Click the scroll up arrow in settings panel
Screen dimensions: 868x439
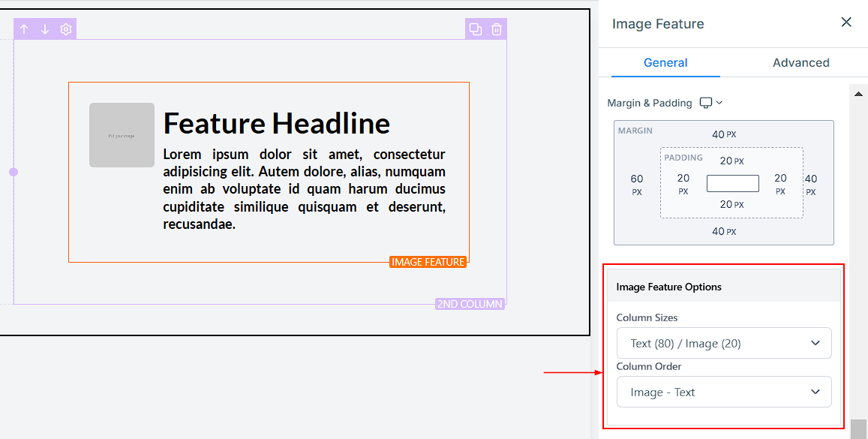(x=857, y=93)
